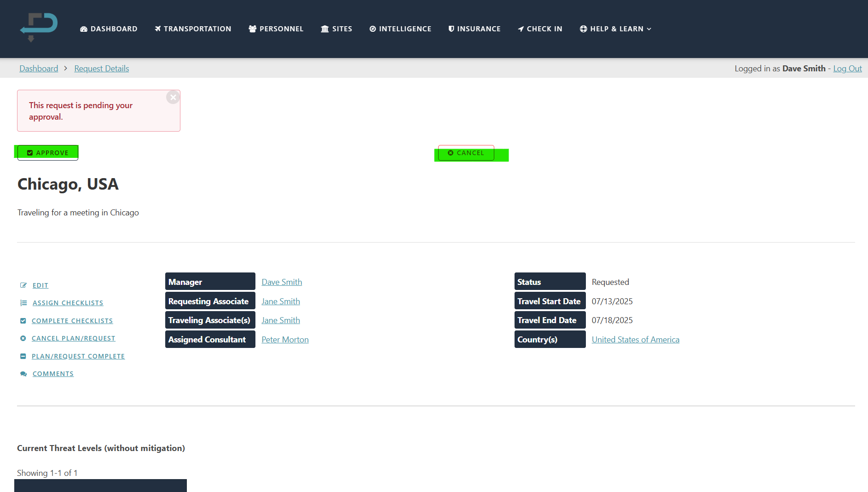Image resolution: width=868 pixels, height=492 pixels.
Task: Click the travel start date 07/13/2025
Action: click(x=612, y=301)
